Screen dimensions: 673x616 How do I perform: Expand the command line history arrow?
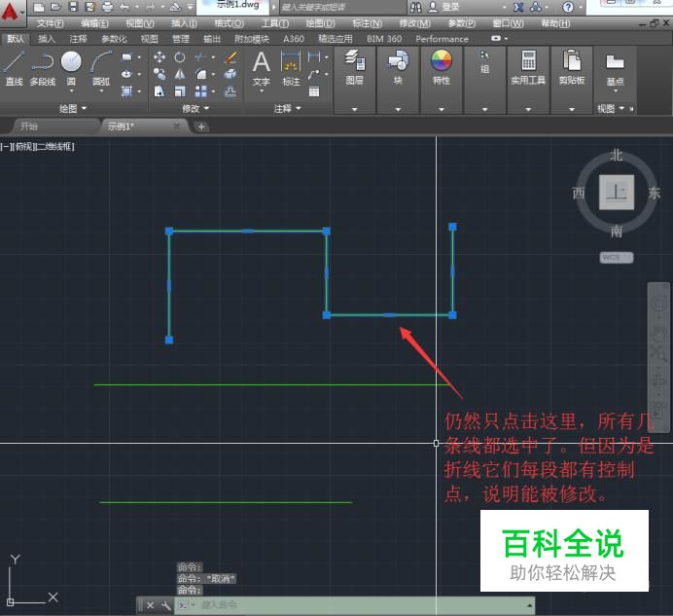(x=530, y=605)
